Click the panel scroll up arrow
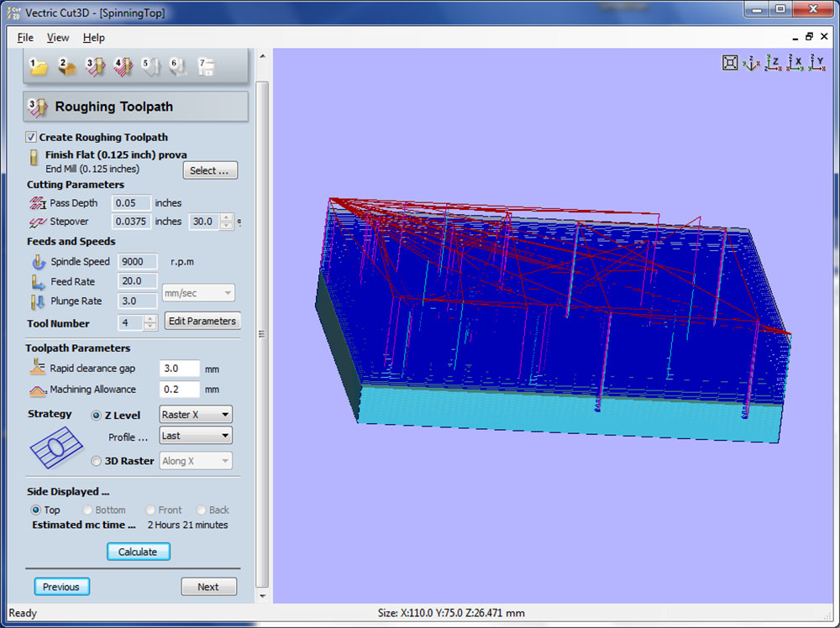Image resolution: width=840 pixels, height=628 pixels. click(262, 55)
